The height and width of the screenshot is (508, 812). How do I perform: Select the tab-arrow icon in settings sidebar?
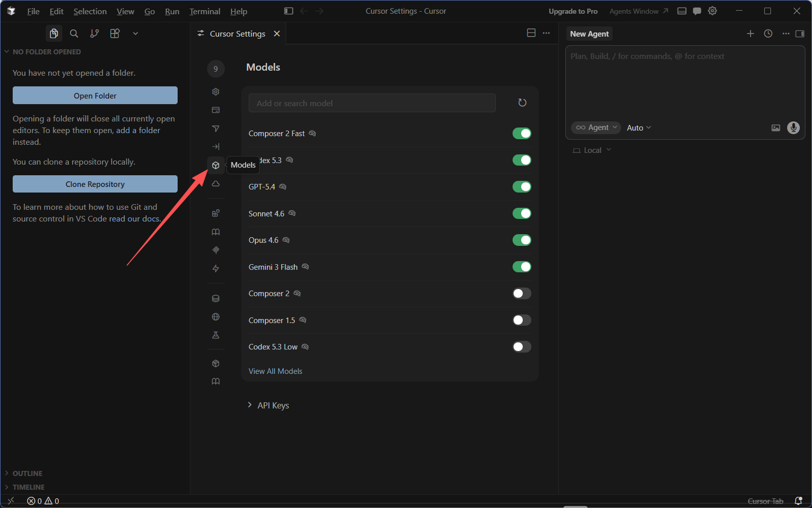click(216, 147)
